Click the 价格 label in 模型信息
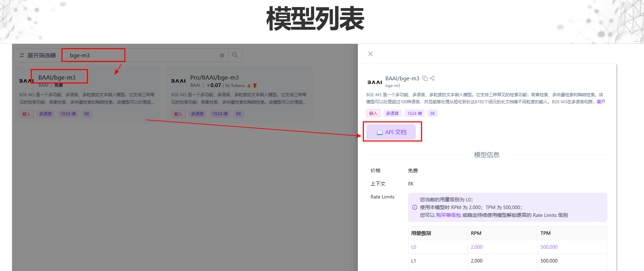This screenshot has width=644, height=271. (x=375, y=171)
